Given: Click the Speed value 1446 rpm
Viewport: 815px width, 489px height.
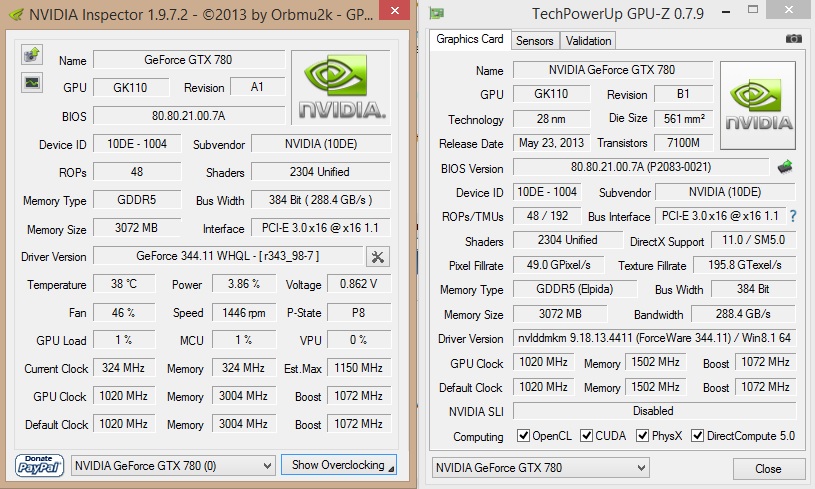Looking at the screenshot, I should coord(244,312).
